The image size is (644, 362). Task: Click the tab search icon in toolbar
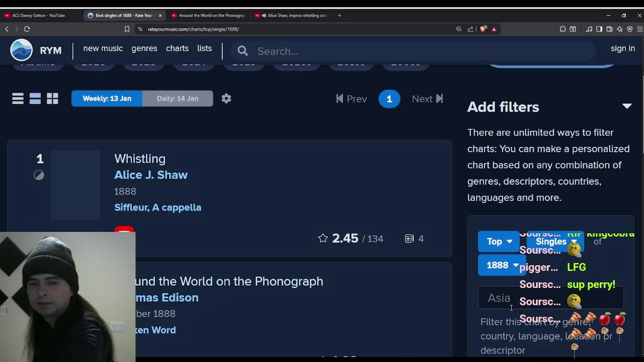coord(573,29)
